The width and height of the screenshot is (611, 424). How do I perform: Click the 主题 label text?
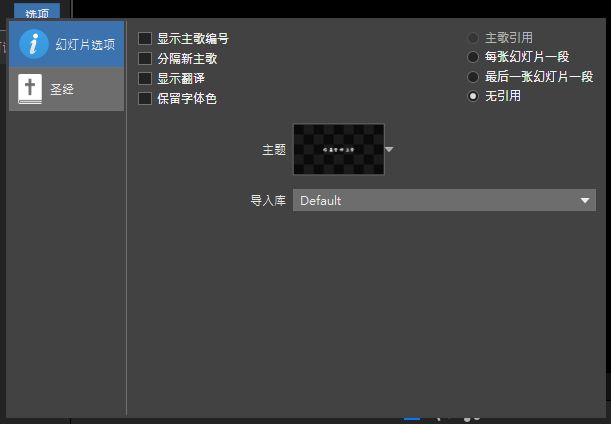273,149
